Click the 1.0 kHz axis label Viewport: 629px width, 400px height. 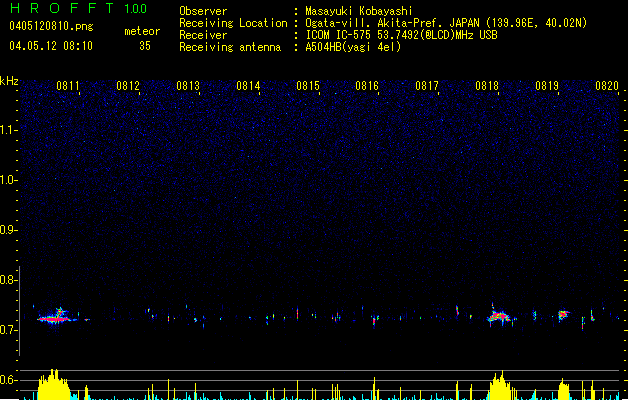coord(8,180)
